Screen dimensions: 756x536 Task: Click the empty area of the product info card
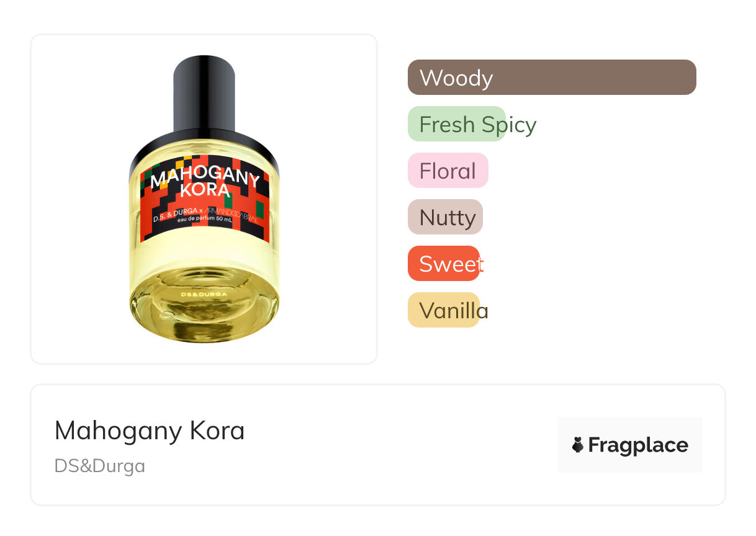397,445
